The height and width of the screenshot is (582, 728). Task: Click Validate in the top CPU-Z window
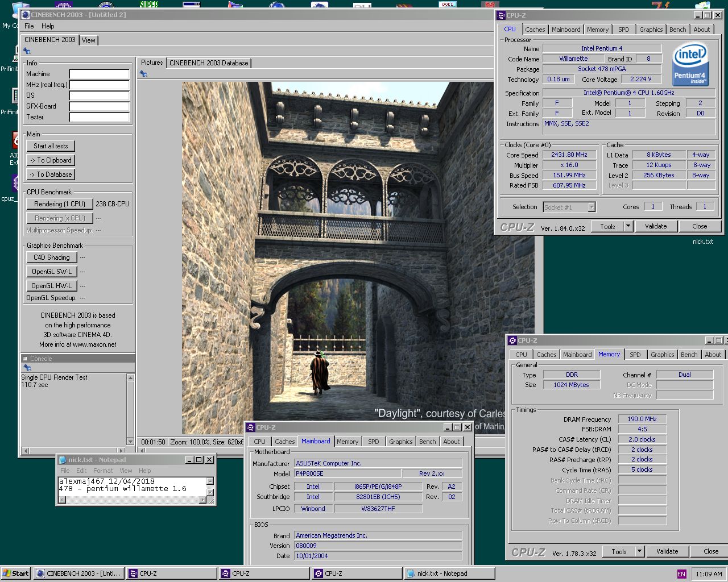(655, 226)
